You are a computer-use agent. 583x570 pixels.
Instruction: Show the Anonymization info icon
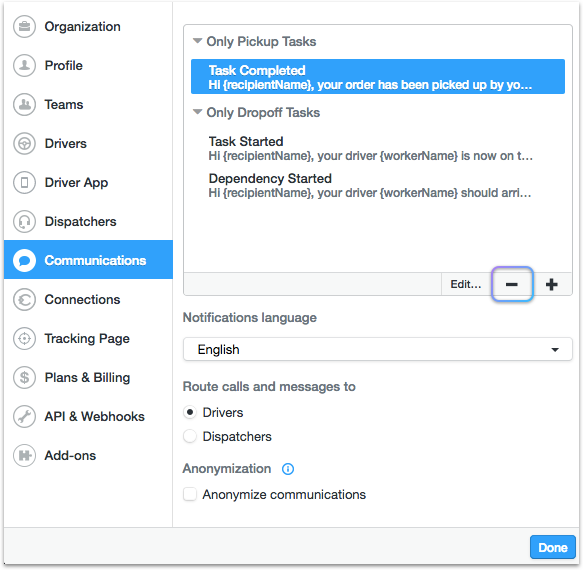tap(288, 469)
